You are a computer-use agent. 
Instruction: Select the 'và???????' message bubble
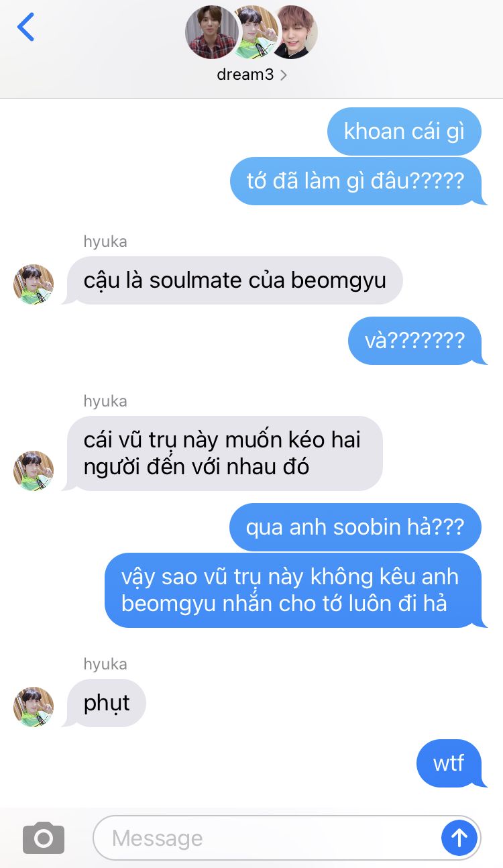point(416,341)
